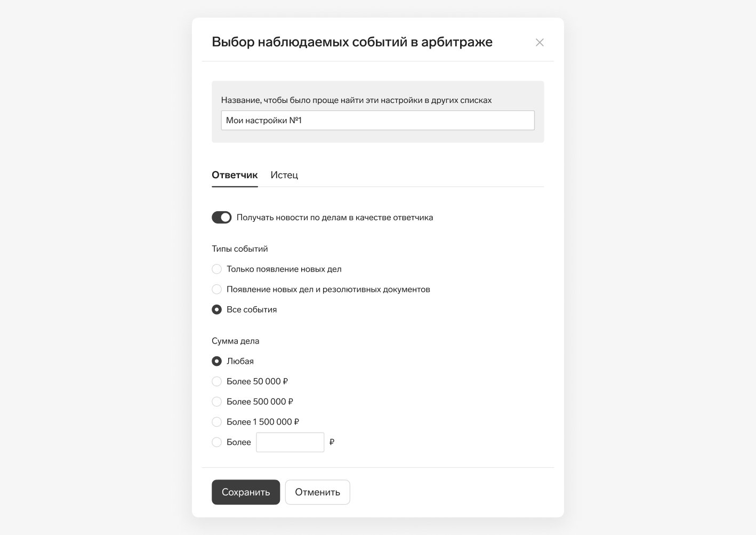The height and width of the screenshot is (535, 756).
Task: Focus the settings name field 'Мои настройки №1'
Action: [x=377, y=121]
